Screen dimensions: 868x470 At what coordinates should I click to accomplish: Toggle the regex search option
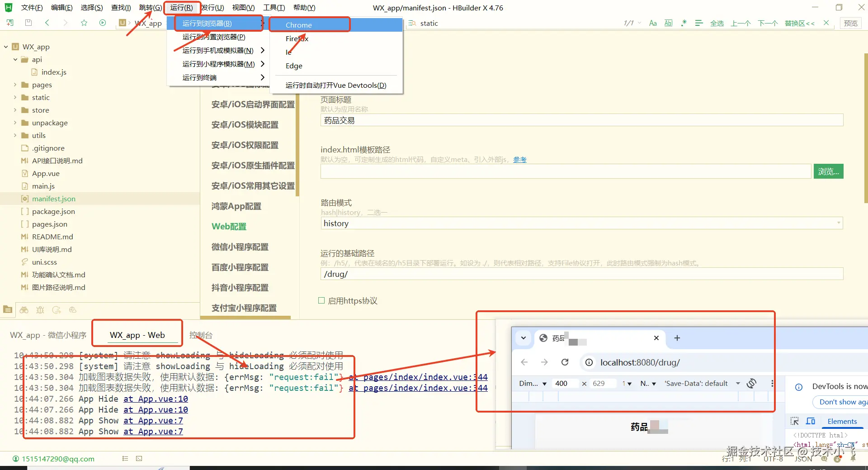click(684, 23)
